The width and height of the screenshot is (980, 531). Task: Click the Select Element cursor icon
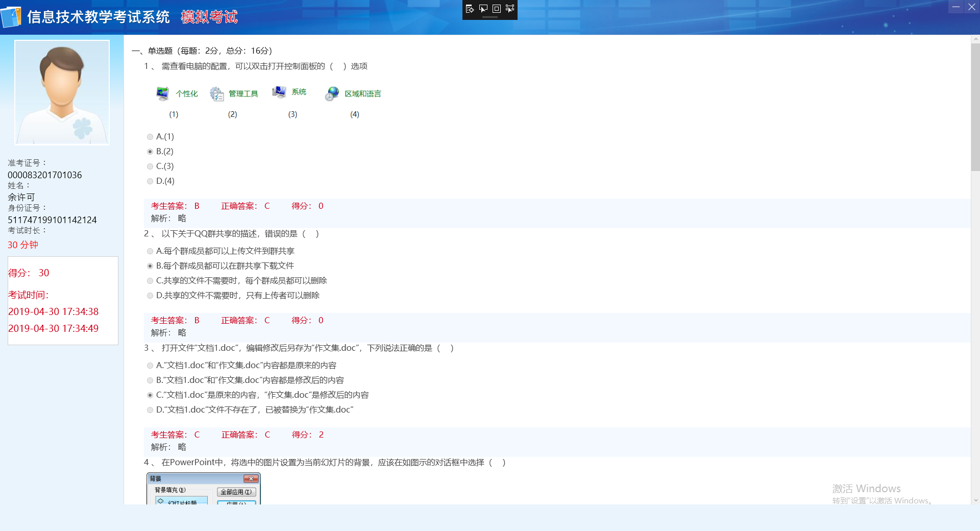click(x=483, y=9)
